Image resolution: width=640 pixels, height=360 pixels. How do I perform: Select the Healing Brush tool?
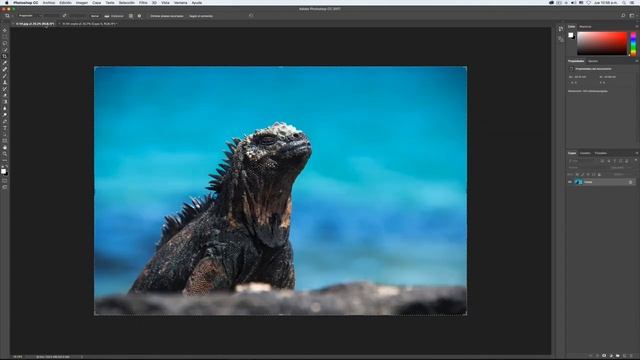point(5,69)
